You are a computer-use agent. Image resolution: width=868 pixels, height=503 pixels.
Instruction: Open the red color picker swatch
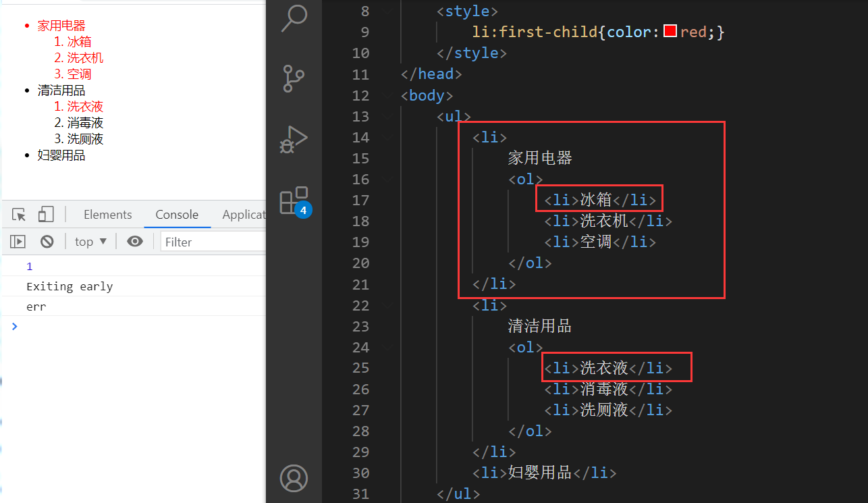[x=670, y=31]
